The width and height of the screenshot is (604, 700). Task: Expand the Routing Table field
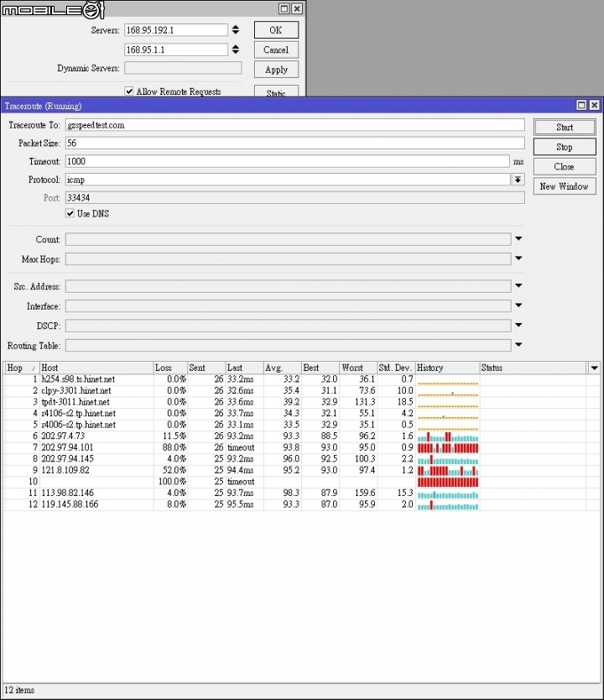(x=518, y=345)
